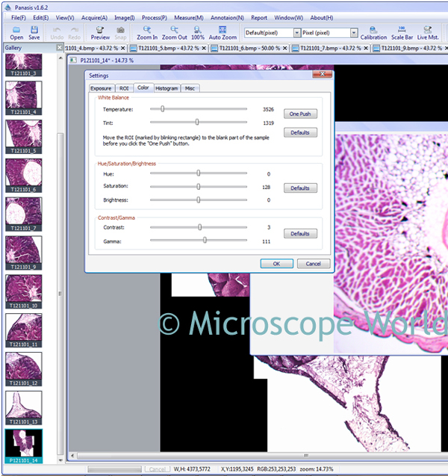Reset Hue/Saturation/Brightness with Defaults button
This screenshot has width=448, height=476.
pos(300,188)
